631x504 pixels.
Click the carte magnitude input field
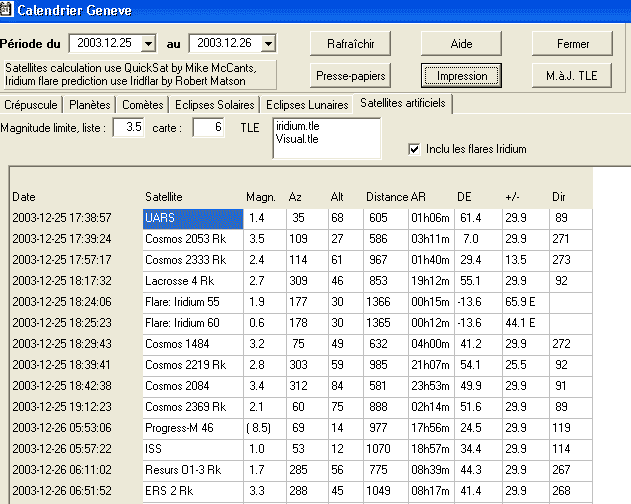(x=208, y=128)
